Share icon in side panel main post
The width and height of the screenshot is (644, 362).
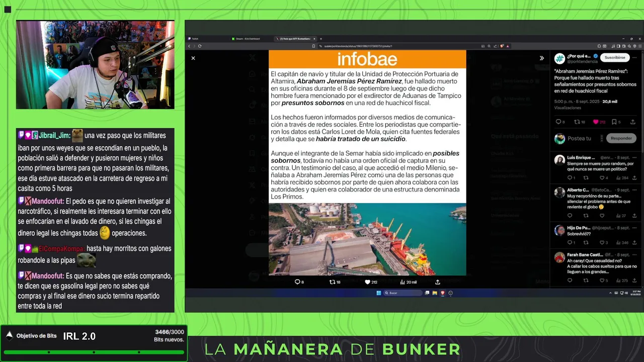point(633,122)
